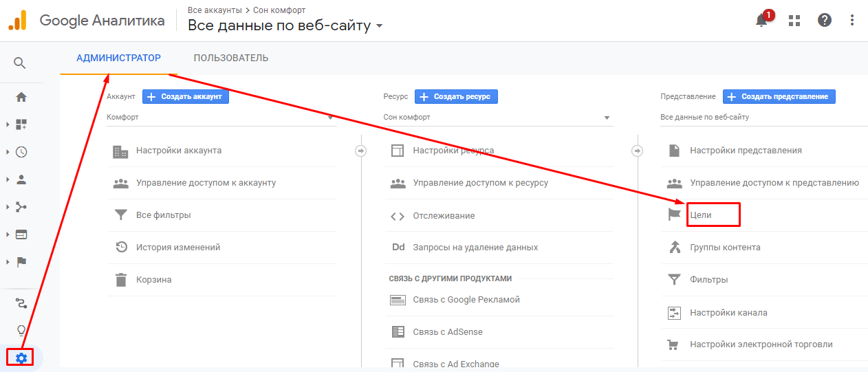Click the Создать аккаунт button
This screenshot has width=868, height=372.
[186, 96]
